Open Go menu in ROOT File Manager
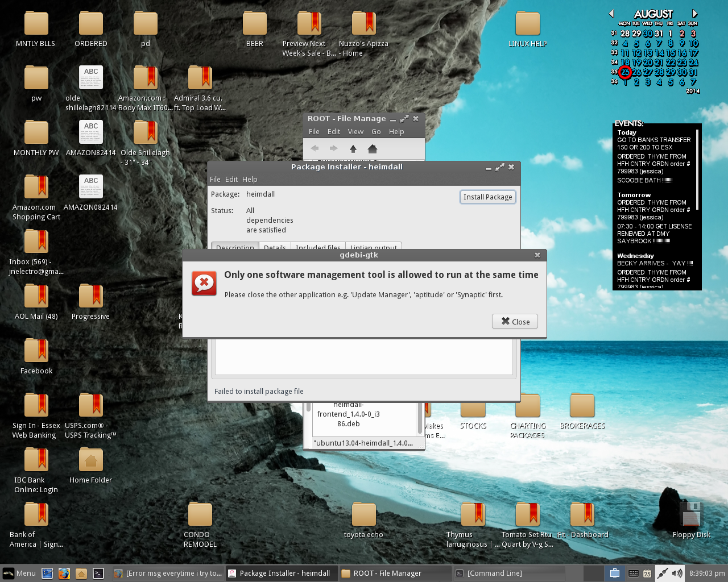This screenshot has height=582, width=728. tap(376, 131)
